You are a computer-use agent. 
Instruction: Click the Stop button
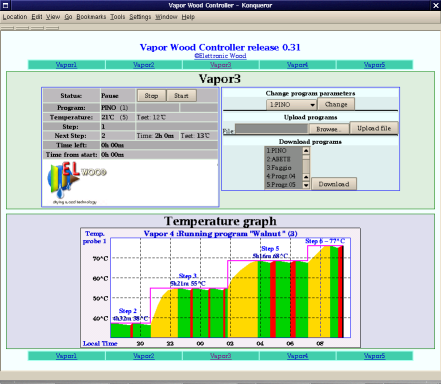[x=151, y=96]
